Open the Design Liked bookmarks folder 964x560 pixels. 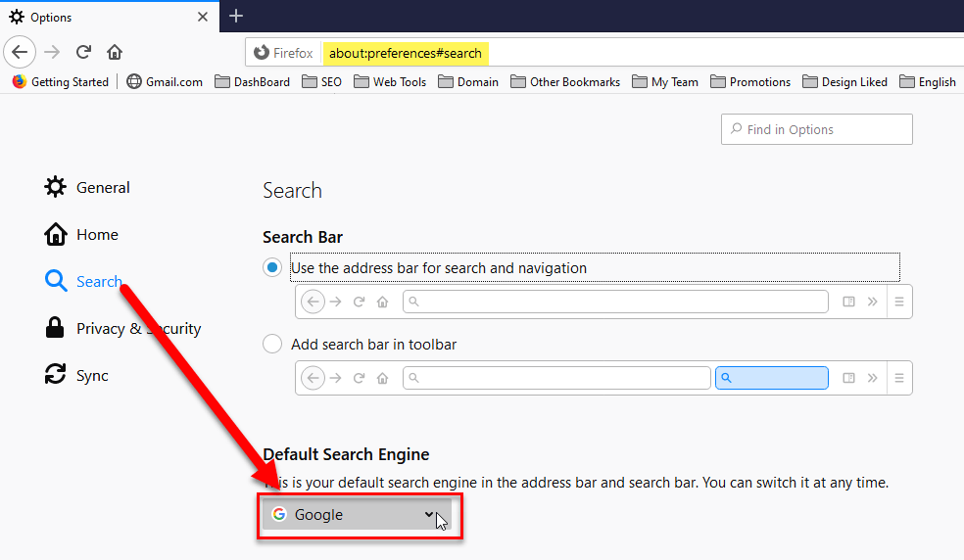[x=844, y=82]
